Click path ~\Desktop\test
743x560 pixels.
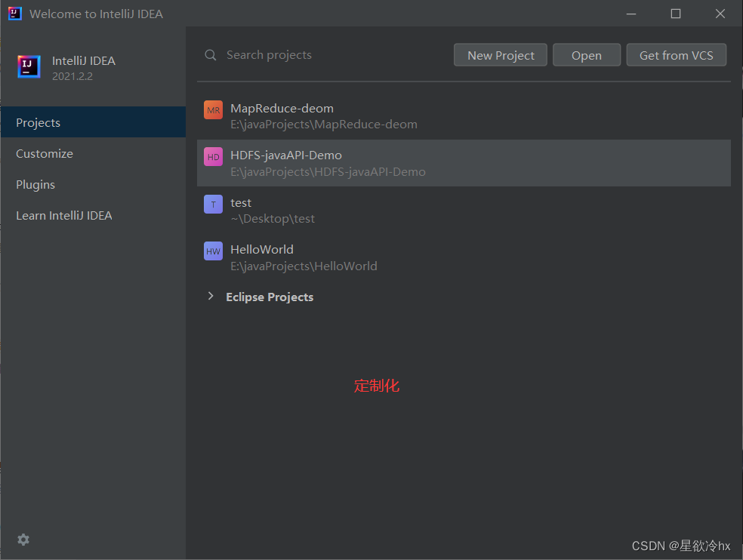coord(273,219)
